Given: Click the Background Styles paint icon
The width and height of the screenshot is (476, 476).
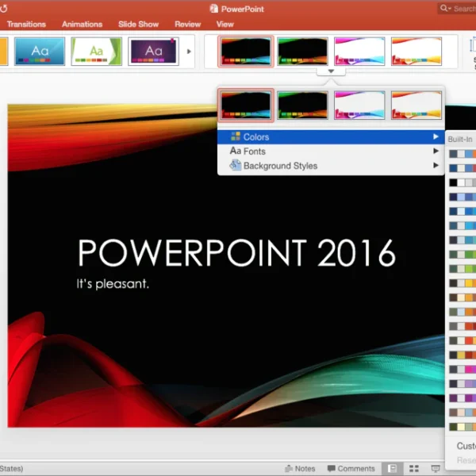Looking at the screenshot, I should coord(236,165).
